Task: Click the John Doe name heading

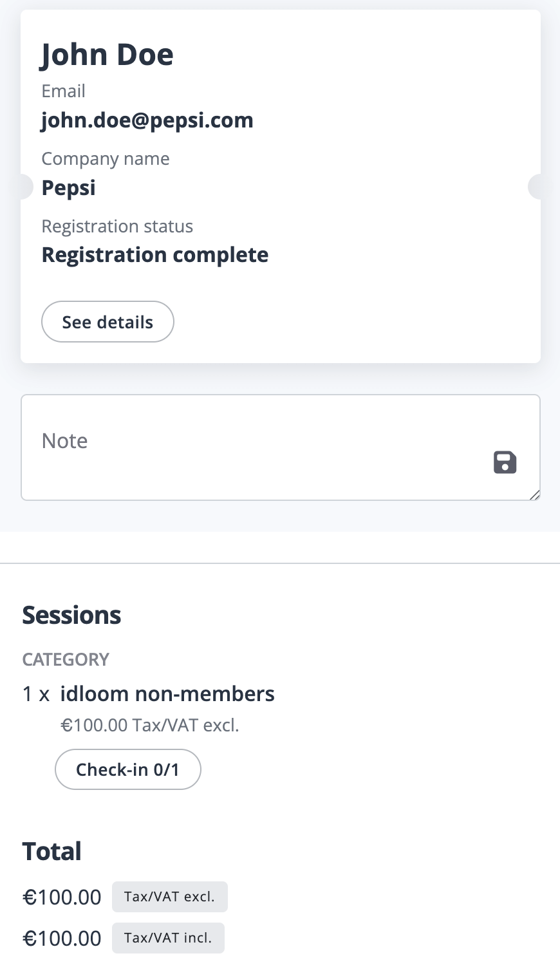Action: point(107,55)
